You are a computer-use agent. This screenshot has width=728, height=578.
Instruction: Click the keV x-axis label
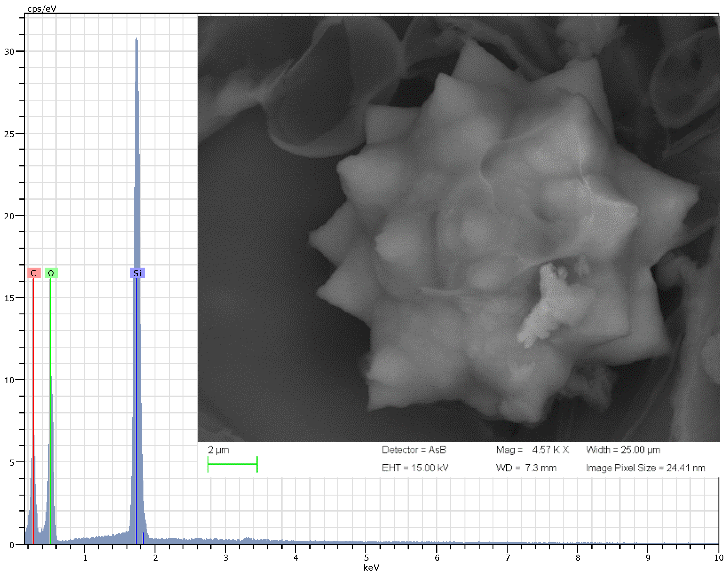coord(371,568)
